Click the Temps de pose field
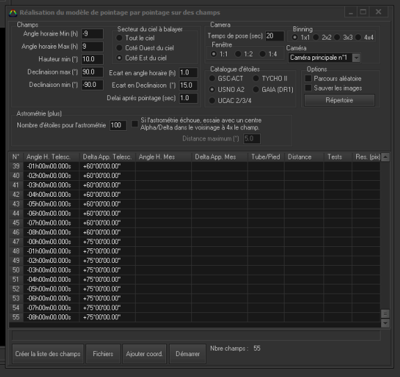 point(275,36)
